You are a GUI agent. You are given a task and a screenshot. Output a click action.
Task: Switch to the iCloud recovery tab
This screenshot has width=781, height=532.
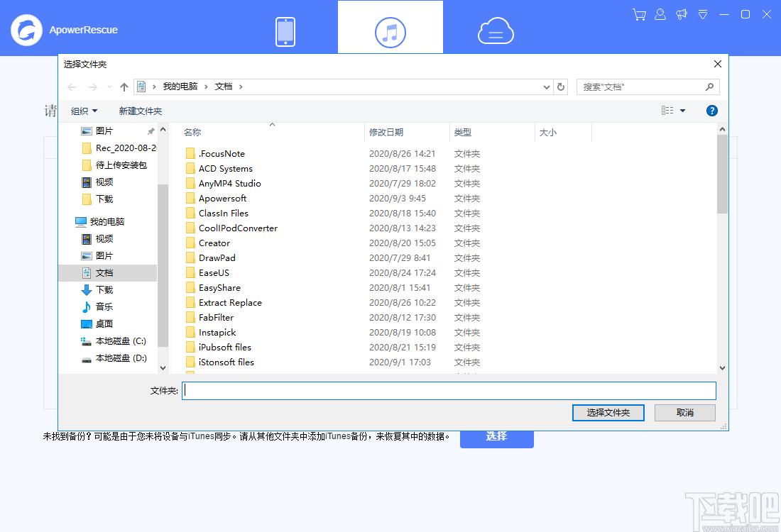pos(496,31)
